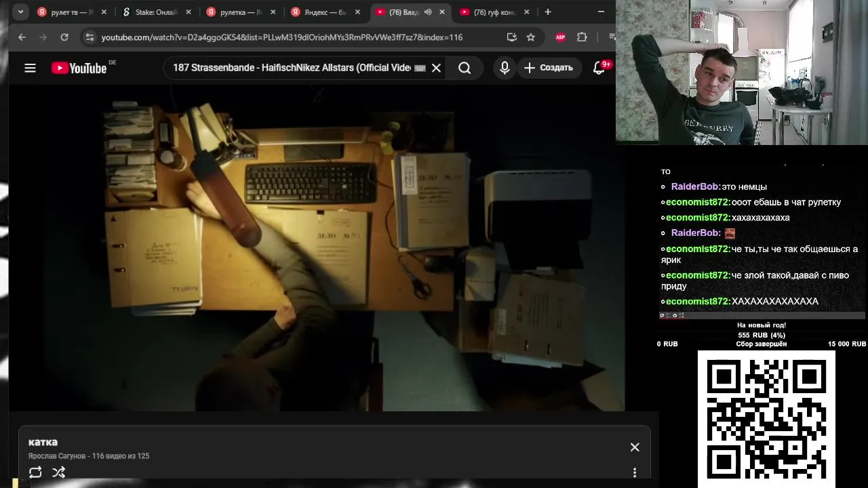This screenshot has width=868, height=488.
Task: Open the extensions puzzle menu
Action: pyautogui.click(x=582, y=37)
